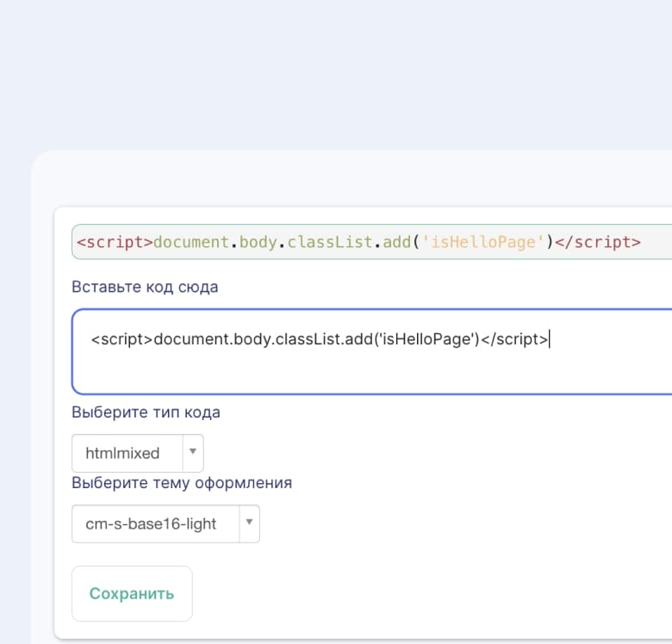Click the orange 'isHelloPage' string in preview
The width and height of the screenshot is (672, 644).
pyautogui.click(x=483, y=242)
